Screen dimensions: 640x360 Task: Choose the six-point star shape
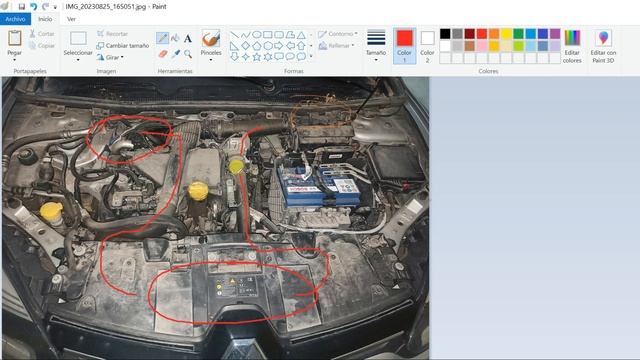(x=268, y=56)
